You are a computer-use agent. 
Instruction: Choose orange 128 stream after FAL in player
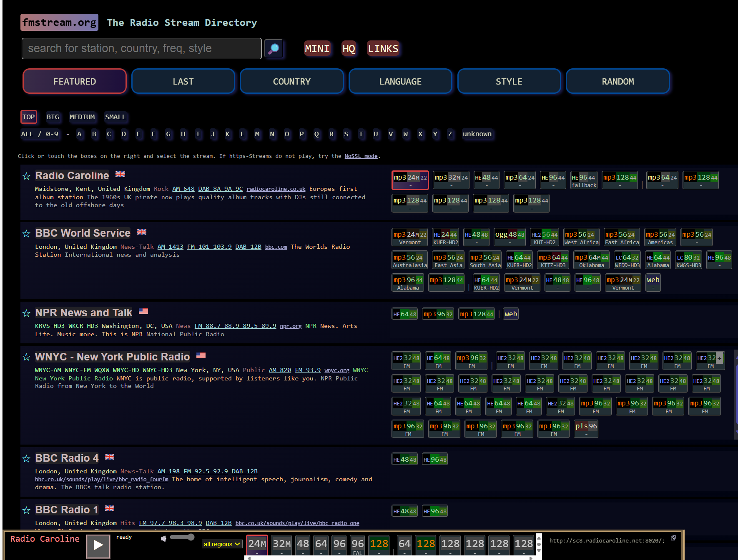(379, 545)
